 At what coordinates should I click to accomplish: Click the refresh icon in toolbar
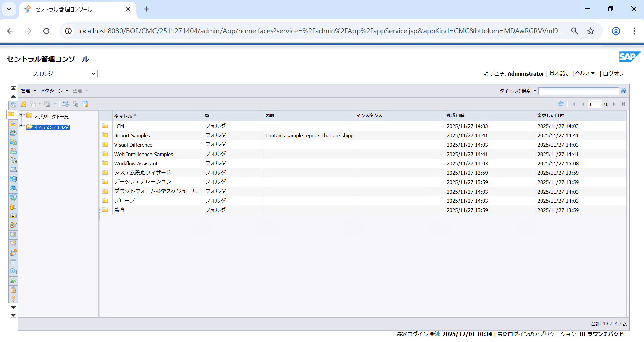(x=561, y=104)
